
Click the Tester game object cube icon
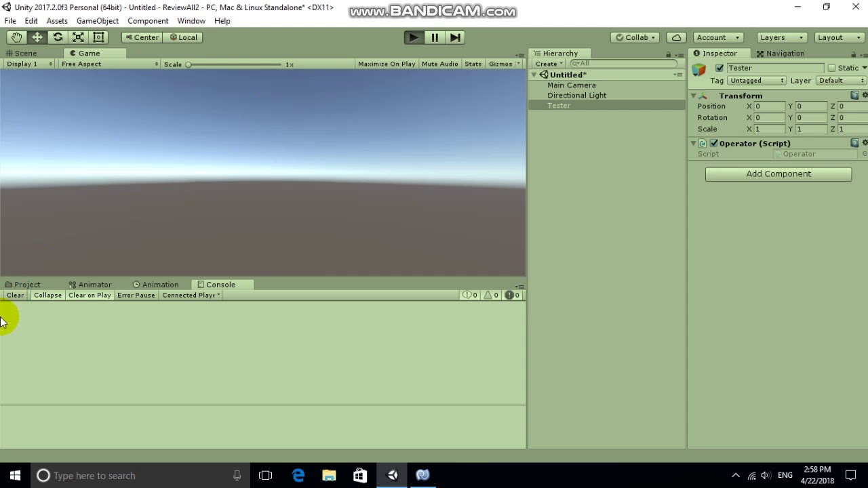click(698, 69)
